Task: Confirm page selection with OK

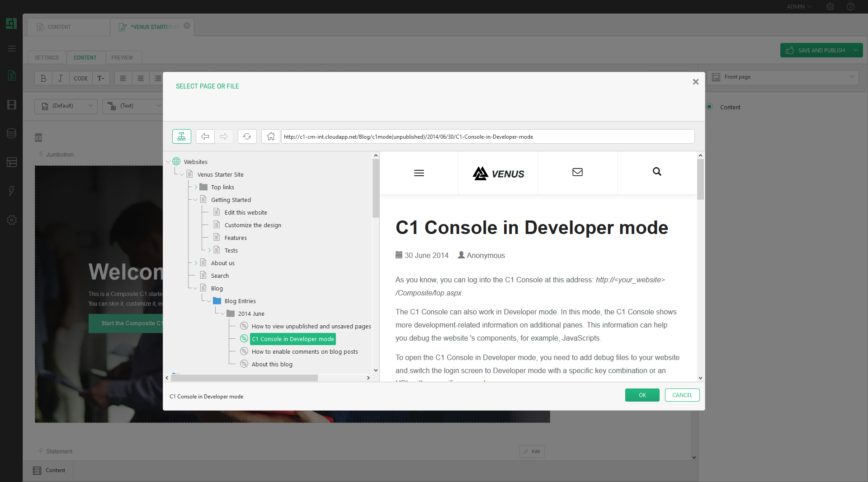Action: click(x=642, y=395)
